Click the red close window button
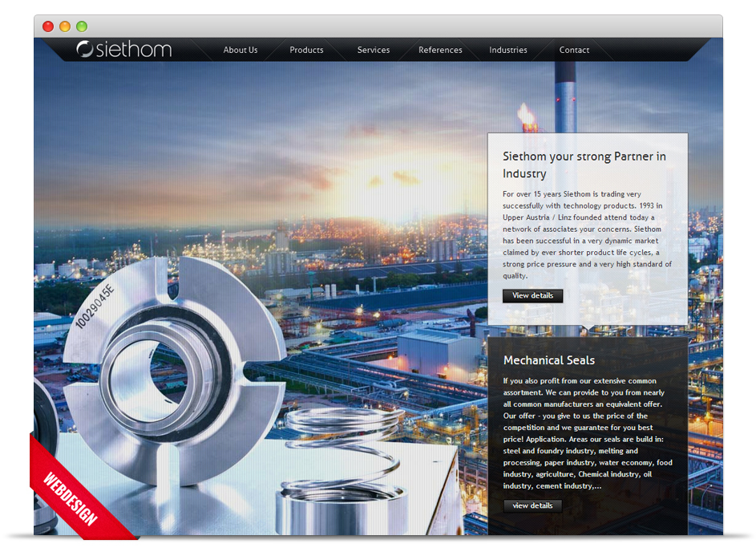The height and width of the screenshot is (552, 756). tap(48, 26)
